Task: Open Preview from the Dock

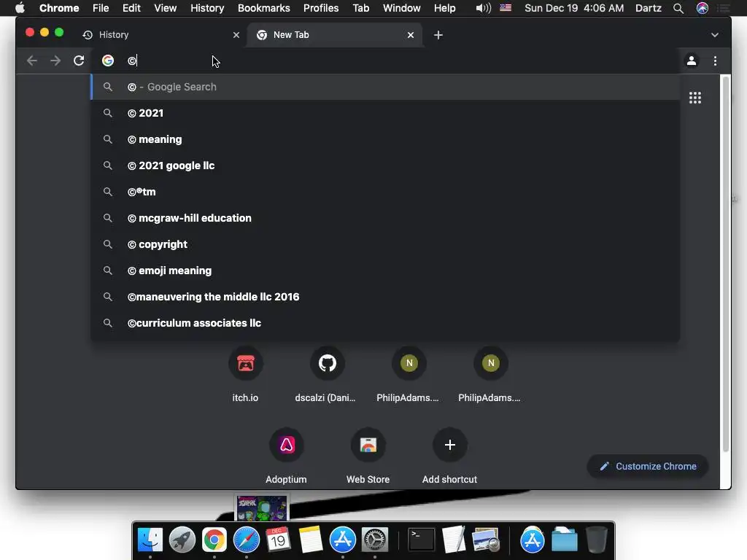Action: click(x=485, y=540)
